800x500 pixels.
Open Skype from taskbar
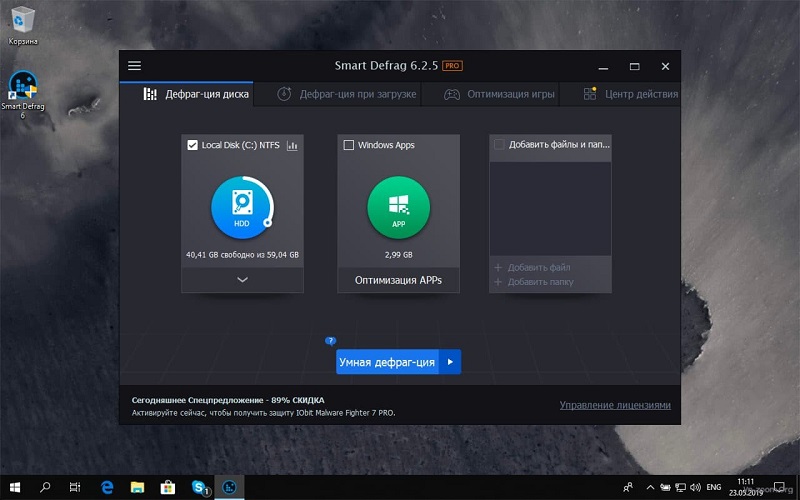[x=199, y=487]
